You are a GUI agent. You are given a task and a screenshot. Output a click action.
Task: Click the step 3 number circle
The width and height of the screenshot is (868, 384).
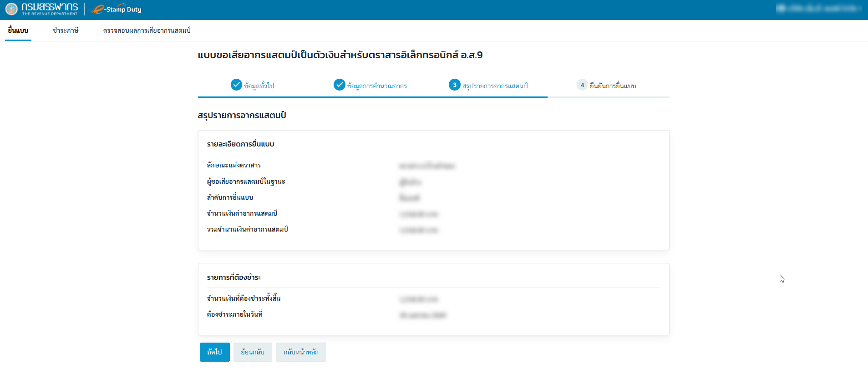click(x=454, y=85)
